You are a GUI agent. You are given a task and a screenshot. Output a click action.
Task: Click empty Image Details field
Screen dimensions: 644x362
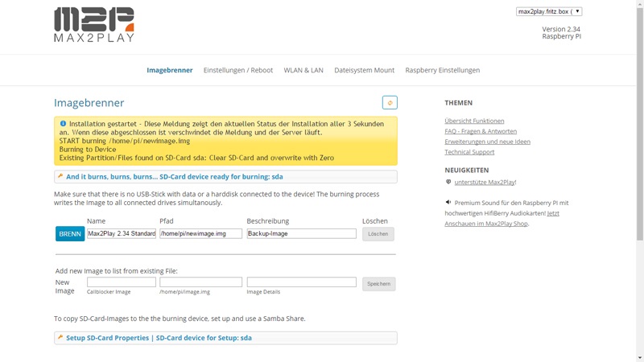[301, 282]
